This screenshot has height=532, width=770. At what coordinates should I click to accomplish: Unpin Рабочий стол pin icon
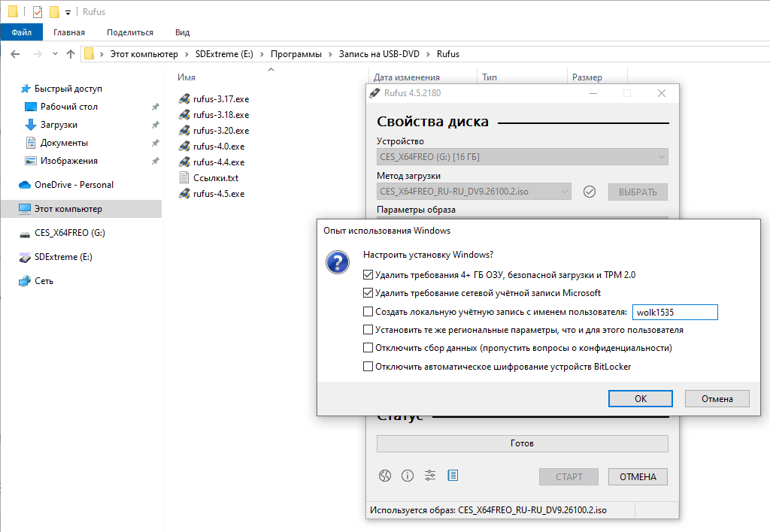(x=155, y=107)
